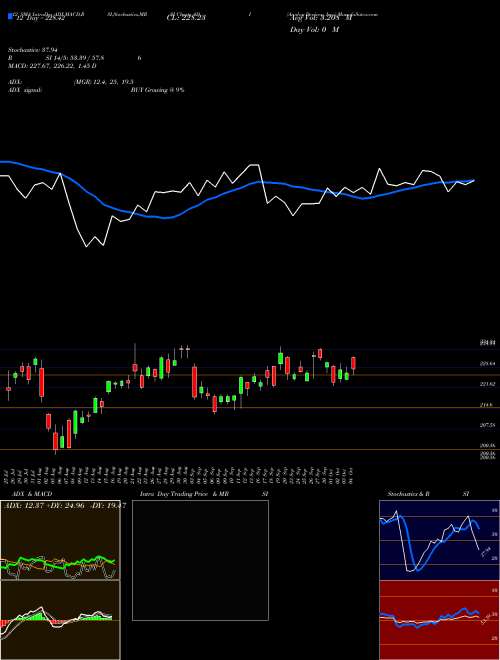
Task: Click the last red candlestick on the right
Action: (354, 364)
